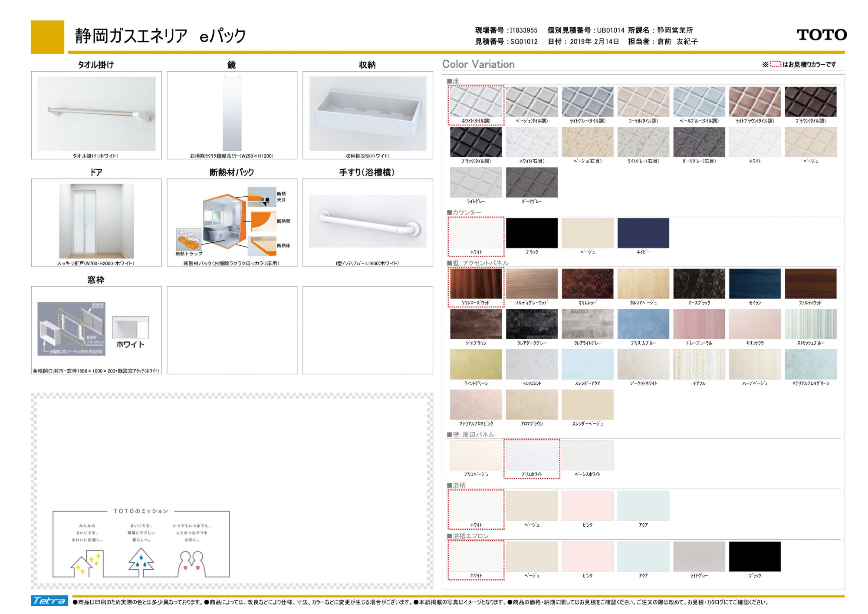
Task: Choose the white bathtub (浴槽) swatch
Action: pyautogui.click(x=476, y=506)
